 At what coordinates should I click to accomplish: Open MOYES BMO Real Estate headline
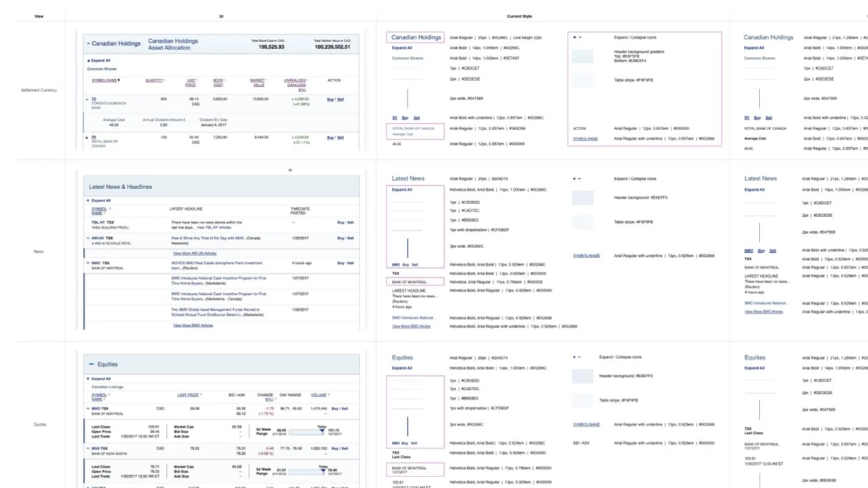[x=216, y=265]
